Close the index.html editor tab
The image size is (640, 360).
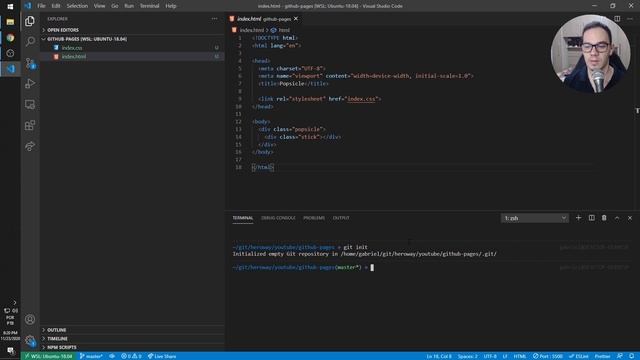[x=296, y=19]
